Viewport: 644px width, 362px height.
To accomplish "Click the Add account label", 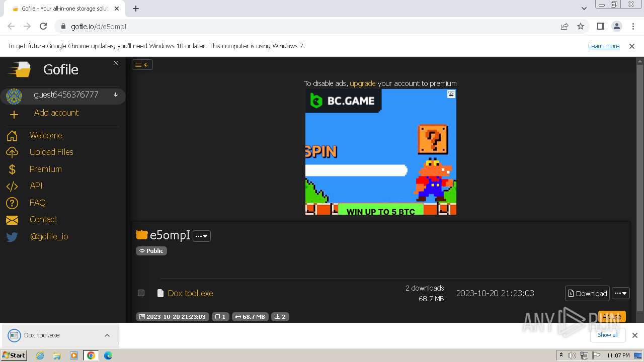I will coord(56,113).
